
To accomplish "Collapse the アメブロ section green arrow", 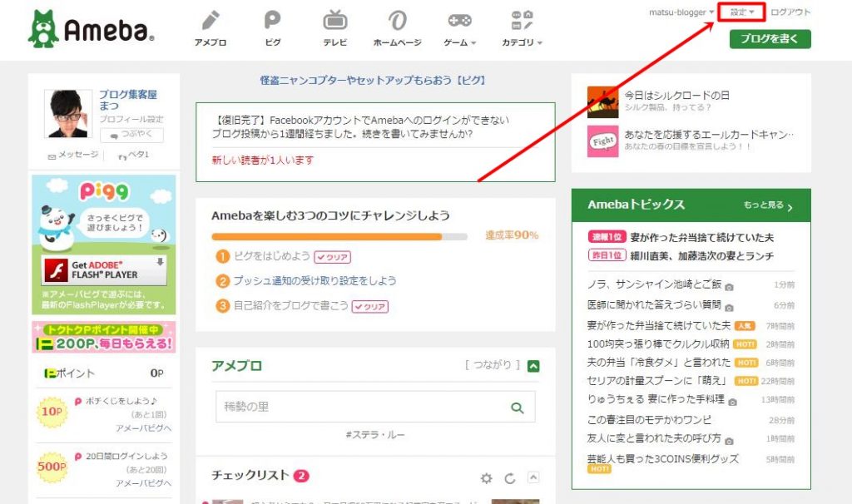I will pyautogui.click(x=533, y=366).
